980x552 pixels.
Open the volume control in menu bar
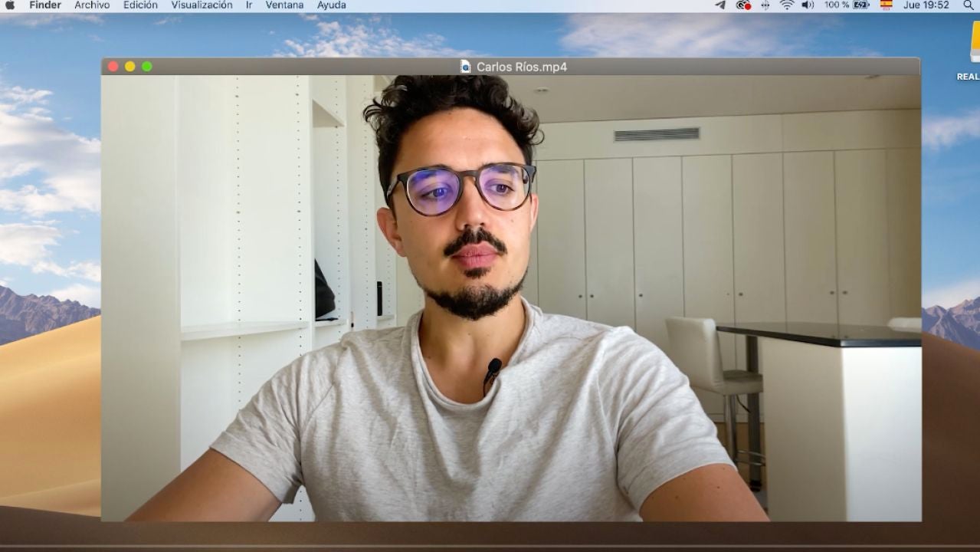808,5
